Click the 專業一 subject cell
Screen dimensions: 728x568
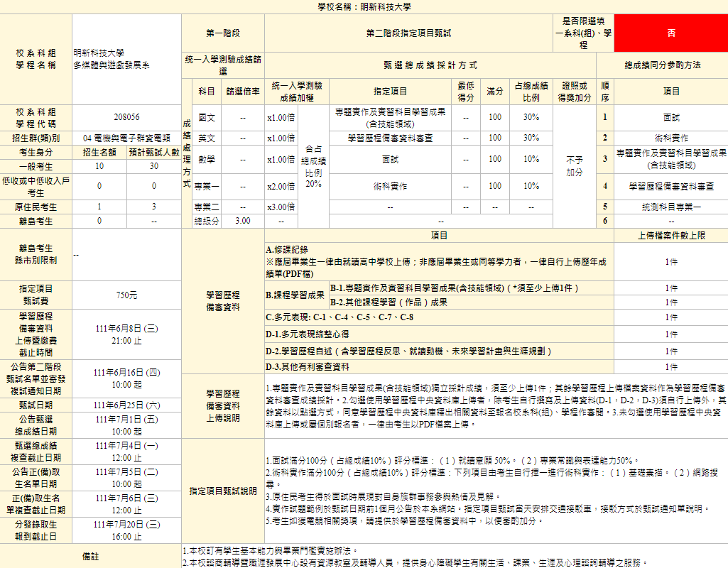point(207,187)
